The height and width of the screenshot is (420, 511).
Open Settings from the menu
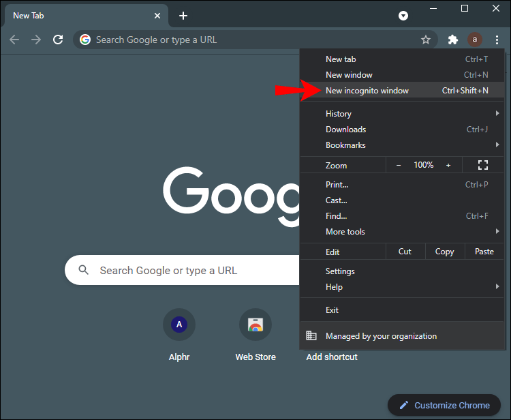(x=340, y=271)
